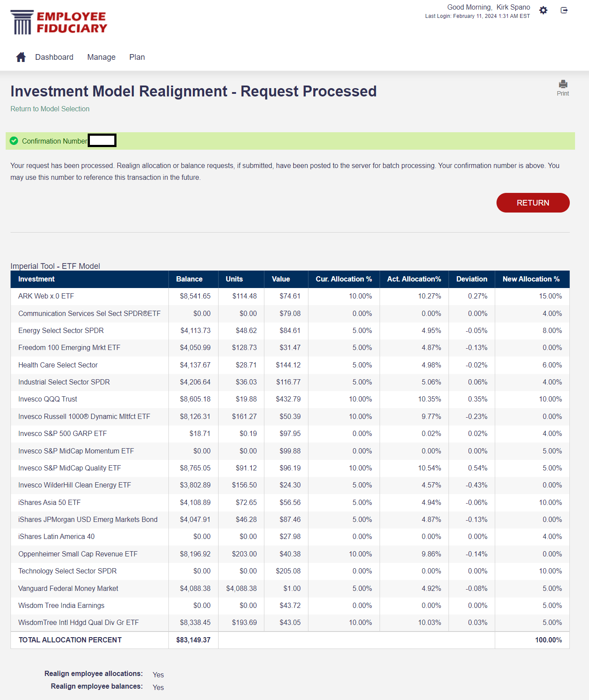Click Invesco QQQ Trust investment name

point(48,399)
